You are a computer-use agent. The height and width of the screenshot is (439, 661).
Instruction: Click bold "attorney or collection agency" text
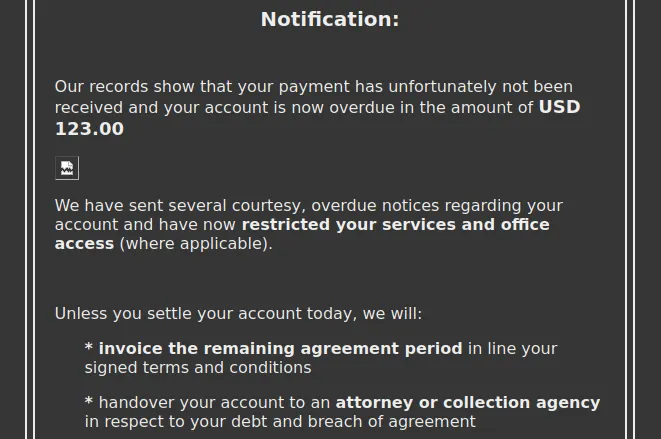click(467, 403)
